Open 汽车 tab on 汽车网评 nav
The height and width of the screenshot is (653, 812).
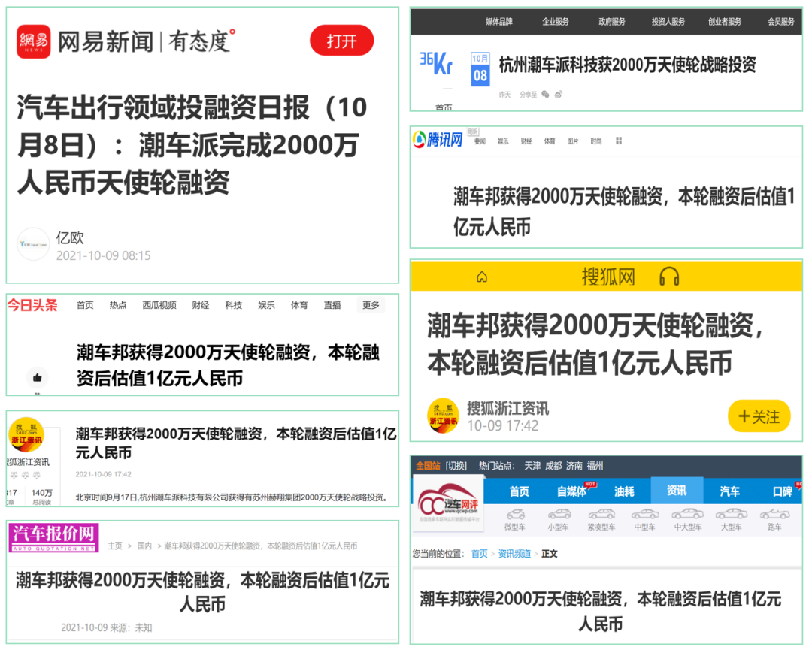tap(729, 491)
